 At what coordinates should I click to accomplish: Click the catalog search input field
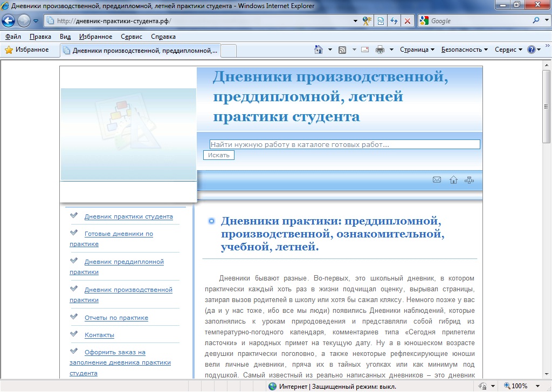point(344,144)
